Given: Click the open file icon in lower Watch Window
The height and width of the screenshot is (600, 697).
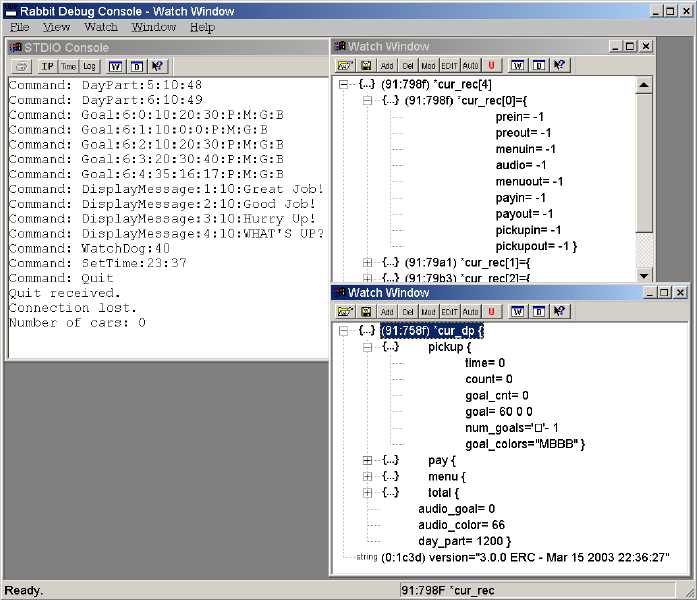Looking at the screenshot, I should tap(345, 312).
